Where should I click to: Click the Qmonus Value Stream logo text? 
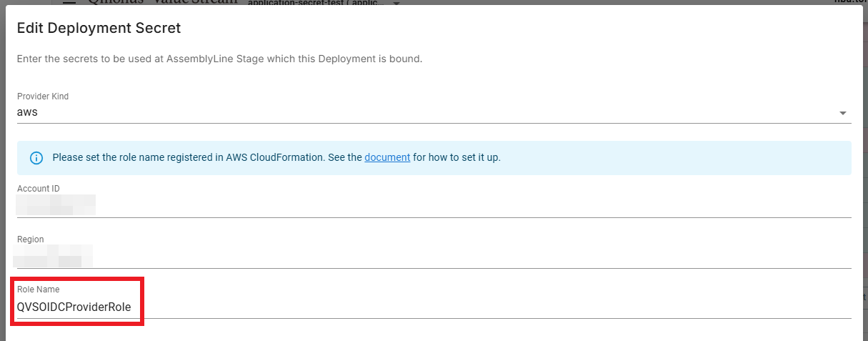point(163,2)
